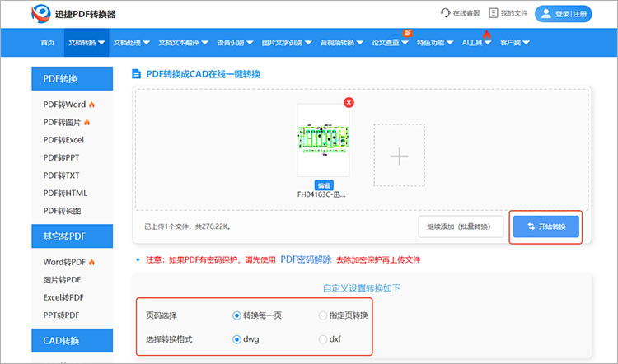Screen dimensions: 618x364
Task: Click the flame icon beside PDF转图片
Action: pos(87,122)
